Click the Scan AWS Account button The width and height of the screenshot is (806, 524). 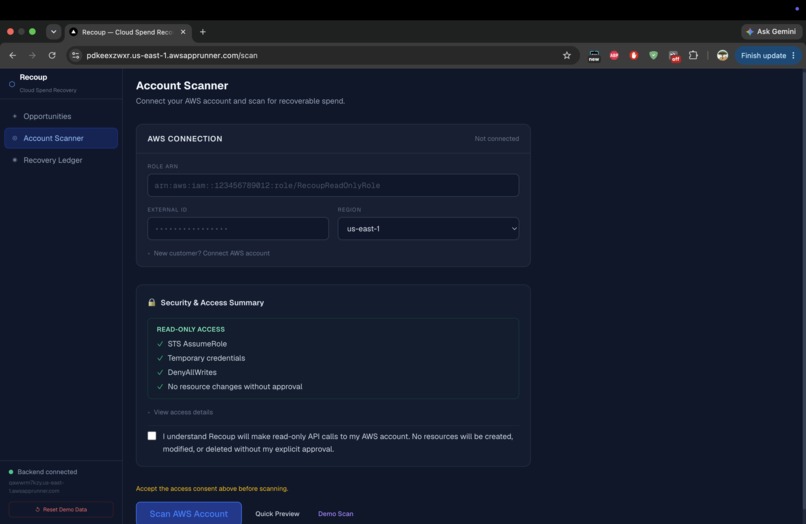(189, 513)
